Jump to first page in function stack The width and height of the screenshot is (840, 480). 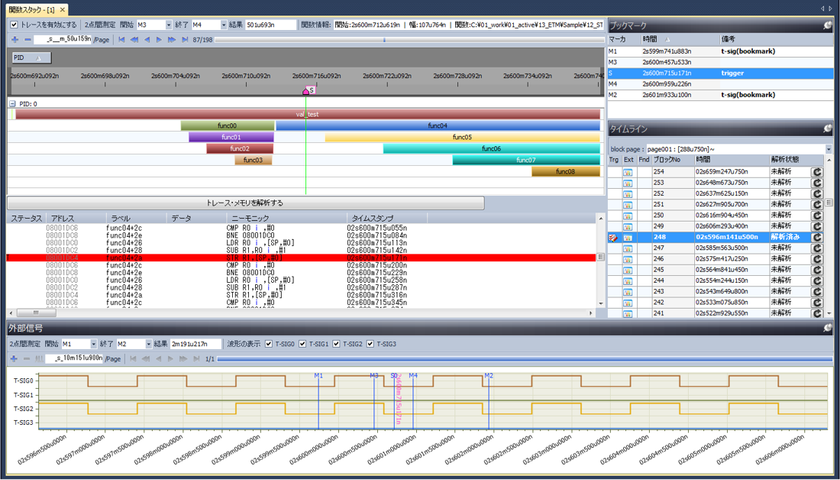pyautogui.click(x=122, y=39)
